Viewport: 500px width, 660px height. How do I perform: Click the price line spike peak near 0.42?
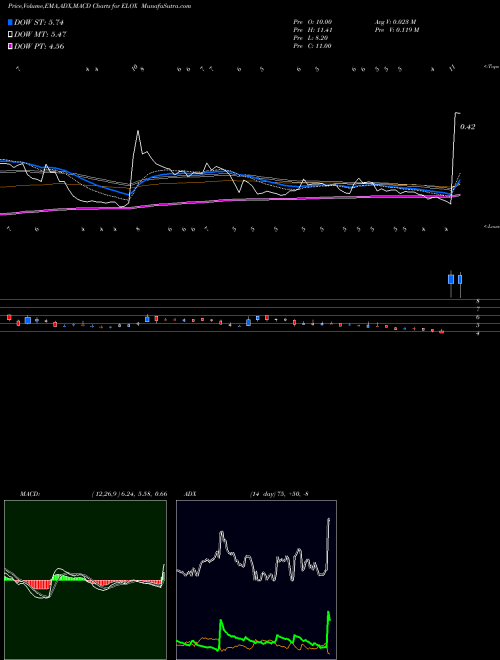(x=457, y=113)
